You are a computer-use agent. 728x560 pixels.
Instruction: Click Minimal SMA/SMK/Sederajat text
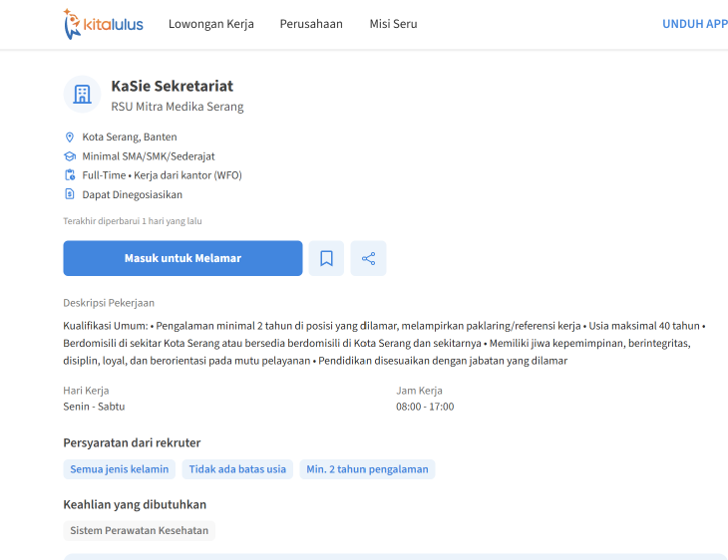[x=149, y=156]
